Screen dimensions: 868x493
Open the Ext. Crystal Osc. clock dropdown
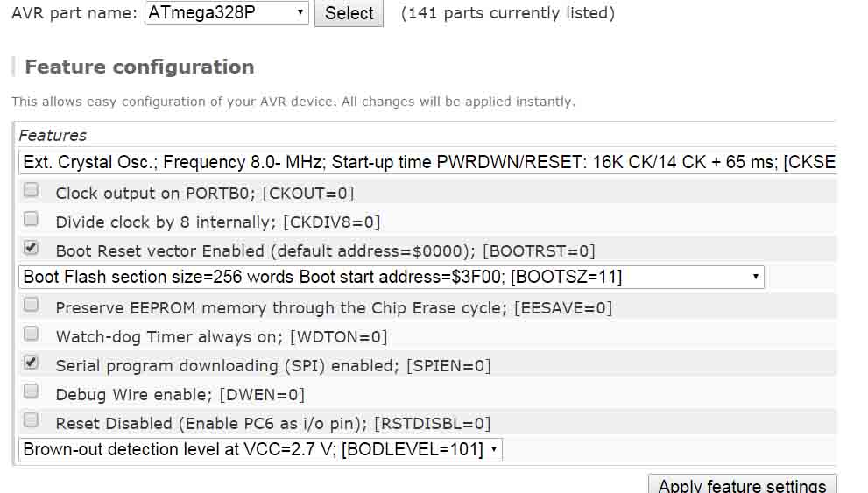(x=427, y=162)
